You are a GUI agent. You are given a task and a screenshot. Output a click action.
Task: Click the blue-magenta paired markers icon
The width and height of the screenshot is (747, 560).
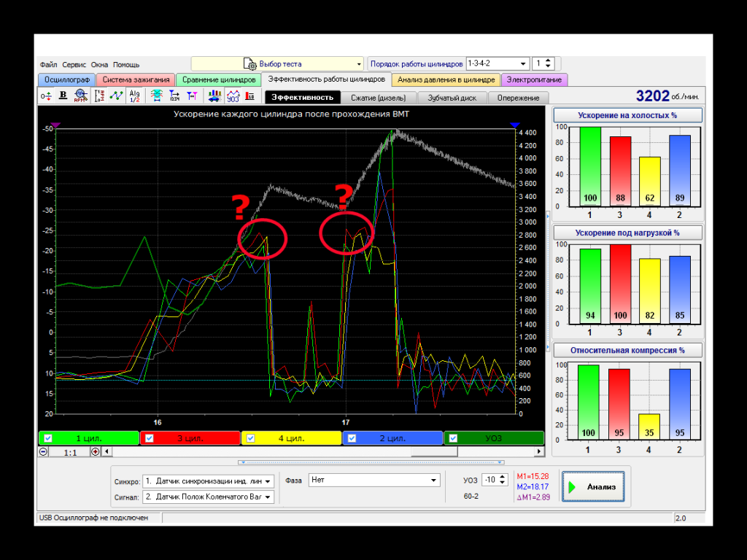click(192, 96)
